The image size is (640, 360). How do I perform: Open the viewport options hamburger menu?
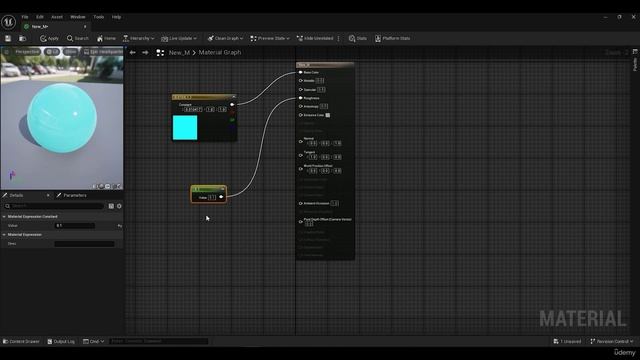tap(6, 52)
